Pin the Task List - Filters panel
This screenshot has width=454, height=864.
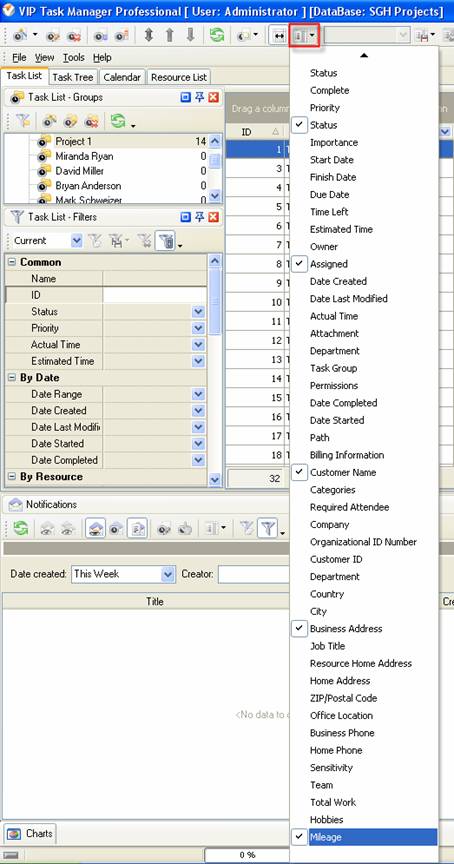coord(199,217)
